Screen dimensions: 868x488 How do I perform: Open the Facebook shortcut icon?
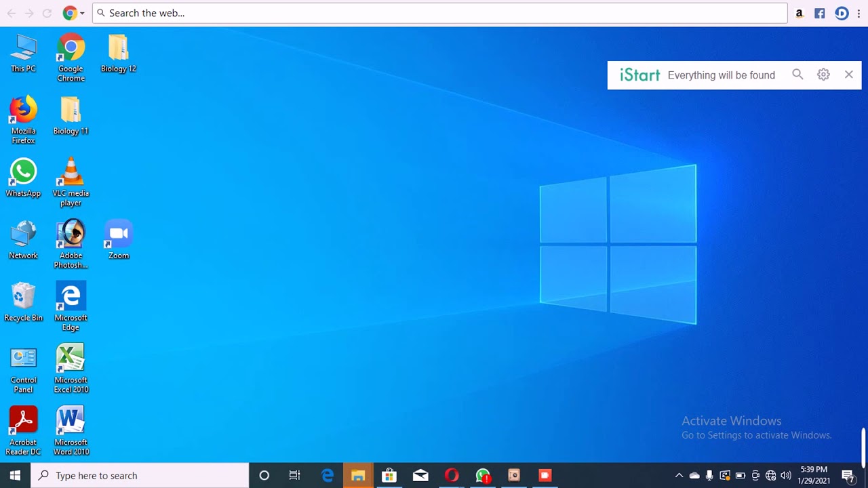coord(820,13)
